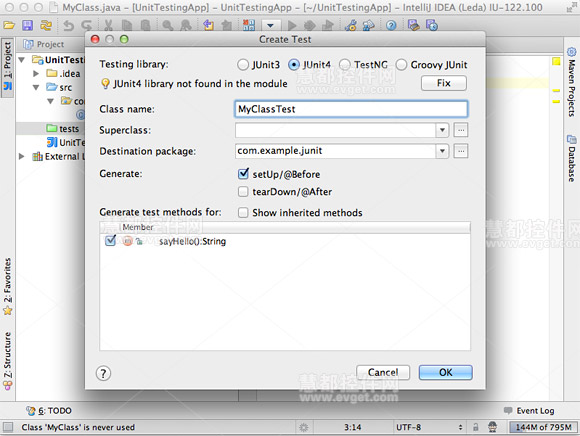Collapse the src folder node
This screenshot has height=436, width=580.
pos(36,88)
